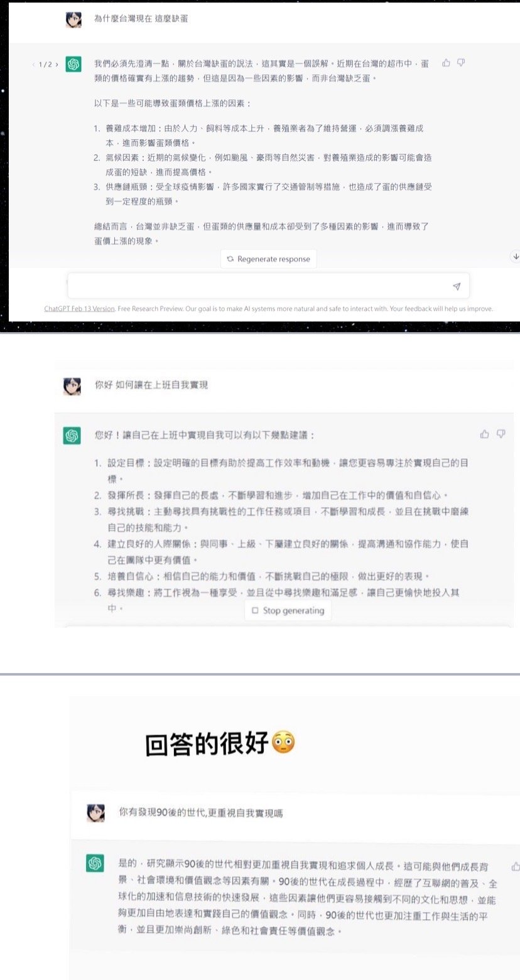Viewport: 520px width, 980px height.
Task: Like the self-fulfillment at work answer
Action: tap(484, 434)
